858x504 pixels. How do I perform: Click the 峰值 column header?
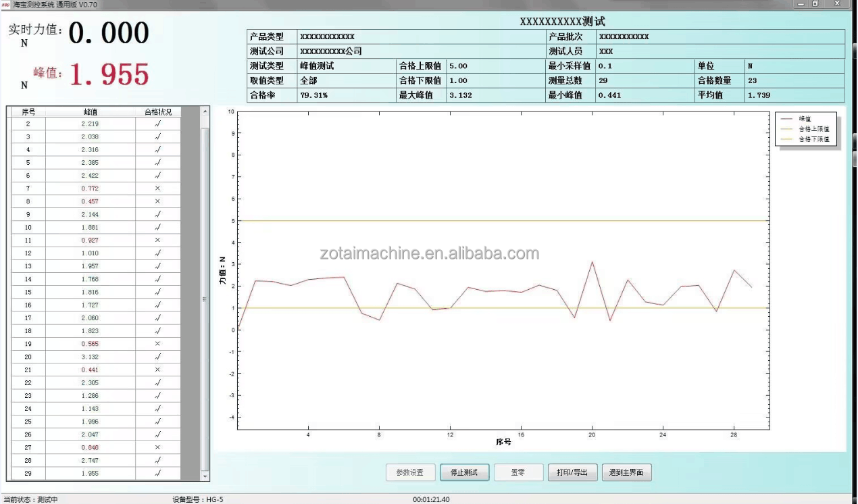(x=90, y=112)
